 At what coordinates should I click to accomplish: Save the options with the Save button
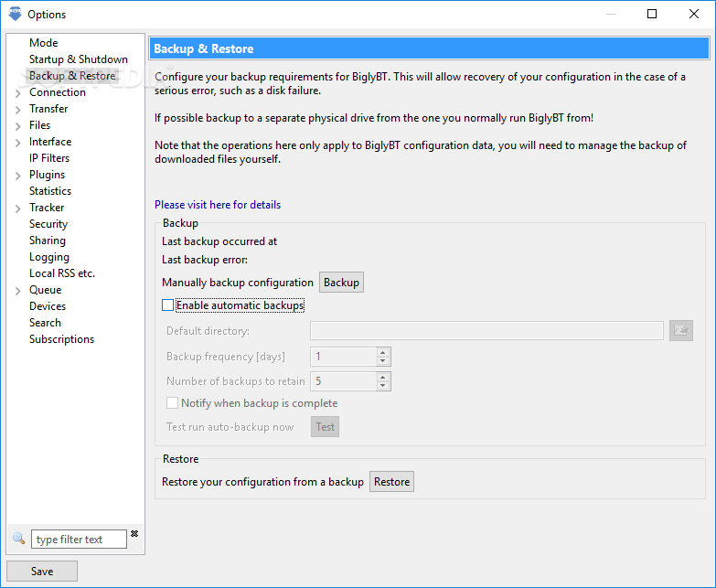(x=42, y=572)
